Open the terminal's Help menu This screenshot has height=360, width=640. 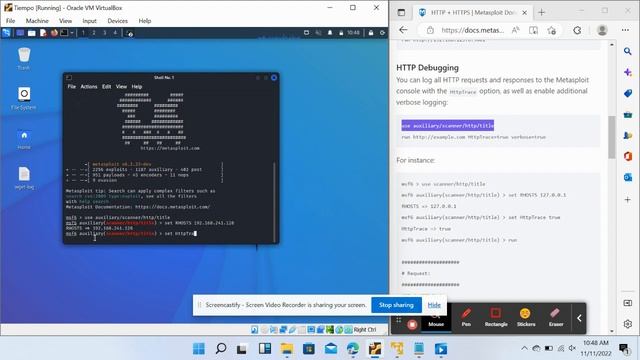pyautogui.click(x=137, y=87)
